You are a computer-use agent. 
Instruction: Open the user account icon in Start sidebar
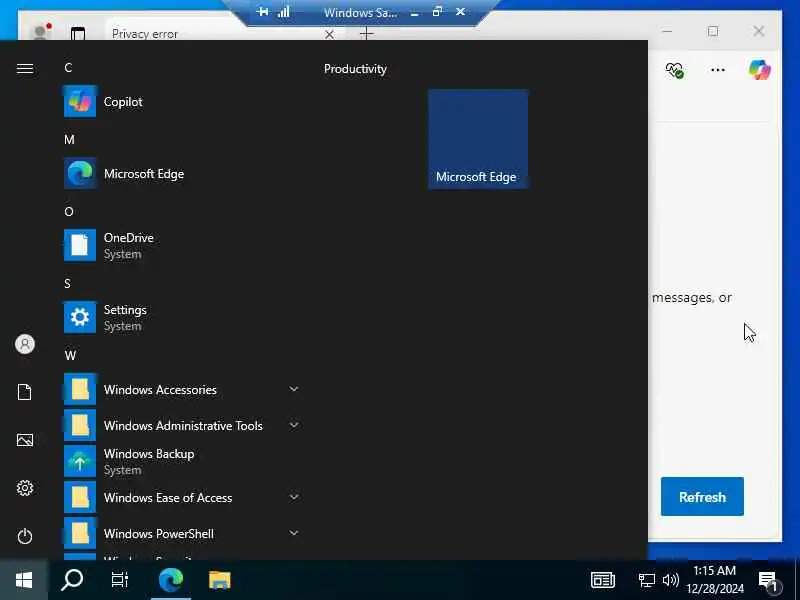(x=24, y=344)
